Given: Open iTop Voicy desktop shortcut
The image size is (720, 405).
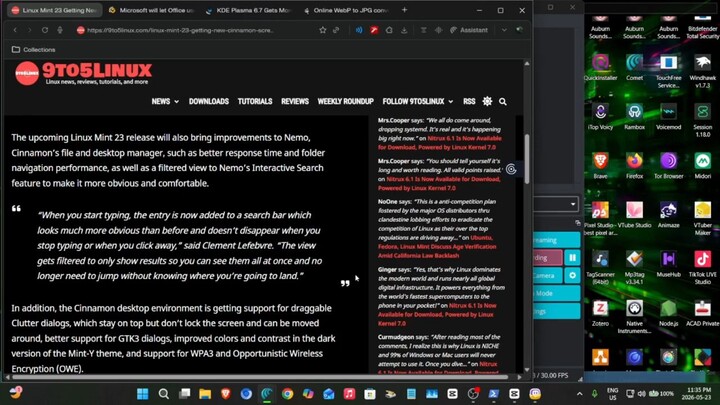Looking at the screenshot, I should (600, 117).
